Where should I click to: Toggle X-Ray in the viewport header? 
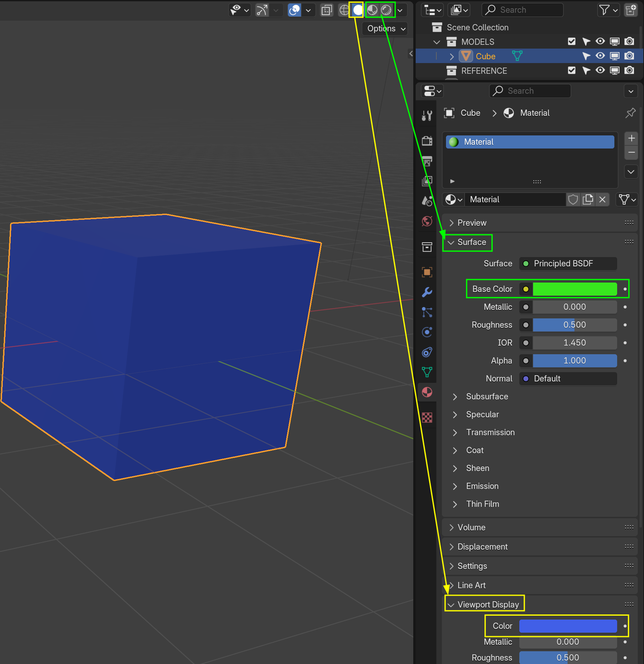coord(327,10)
